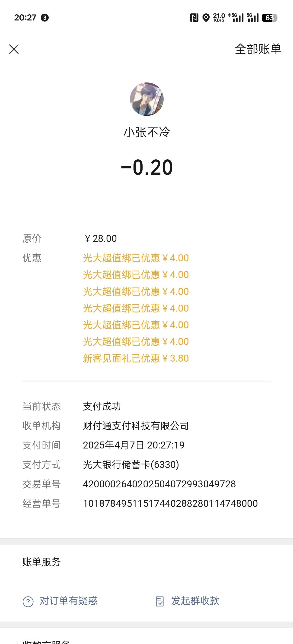Open 对订单有疑惑 order question link

[68, 601]
